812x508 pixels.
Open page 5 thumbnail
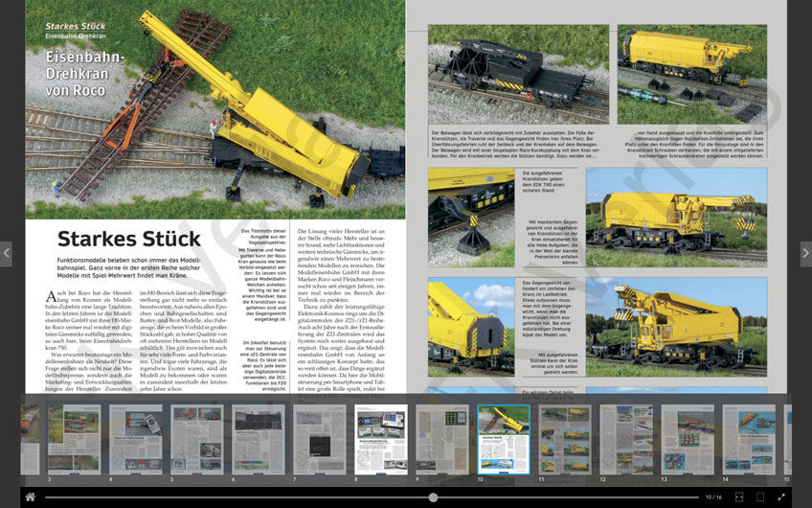[197, 440]
